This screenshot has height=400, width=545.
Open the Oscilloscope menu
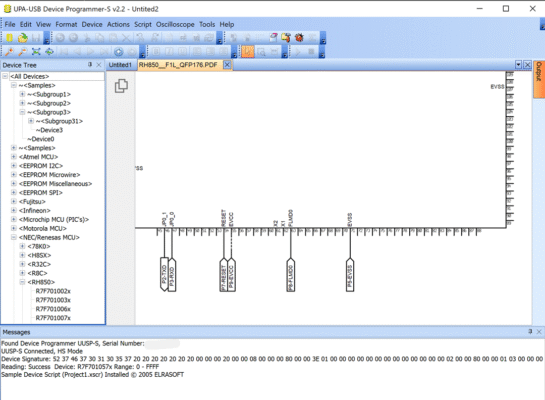click(x=175, y=24)
